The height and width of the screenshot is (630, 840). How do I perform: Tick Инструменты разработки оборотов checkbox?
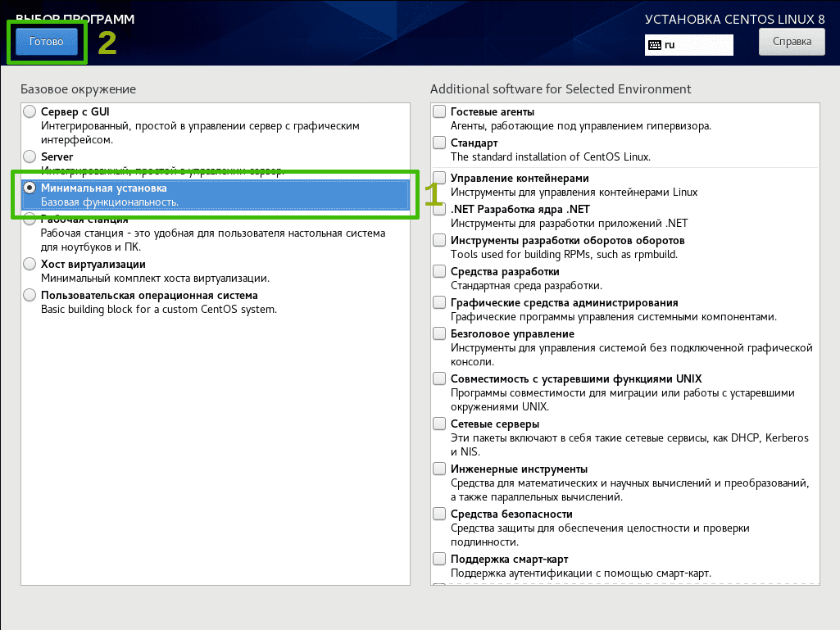click(x=439, y=240)
